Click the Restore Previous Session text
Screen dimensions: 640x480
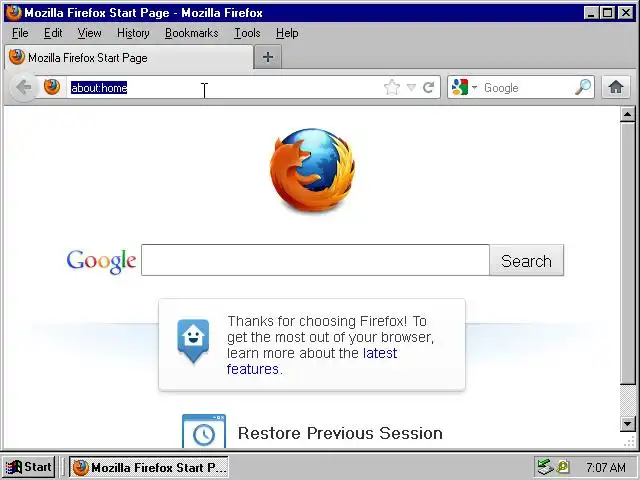point(340,433)
